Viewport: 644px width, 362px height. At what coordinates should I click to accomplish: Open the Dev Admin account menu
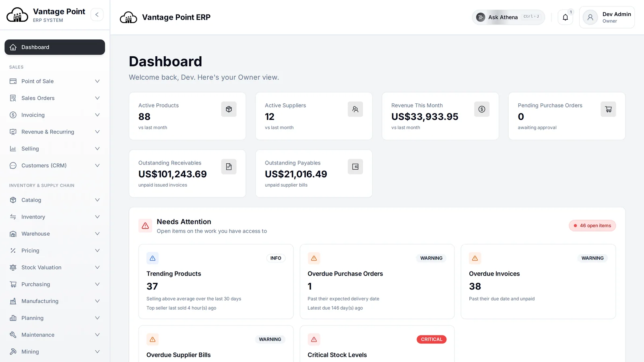(607, 17)
